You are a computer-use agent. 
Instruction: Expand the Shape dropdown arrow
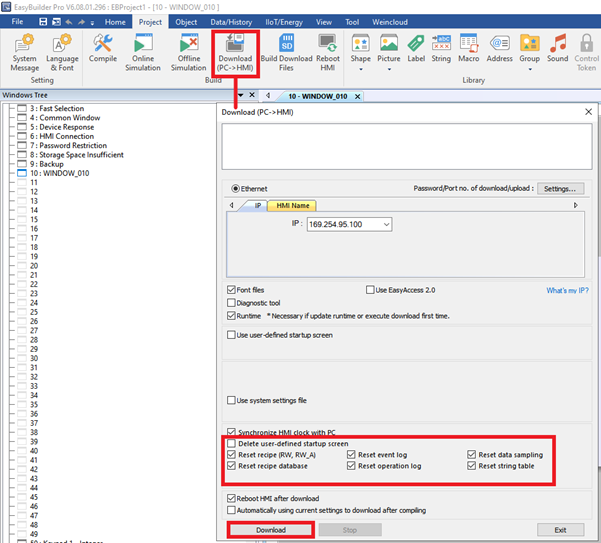pos(360,70)
